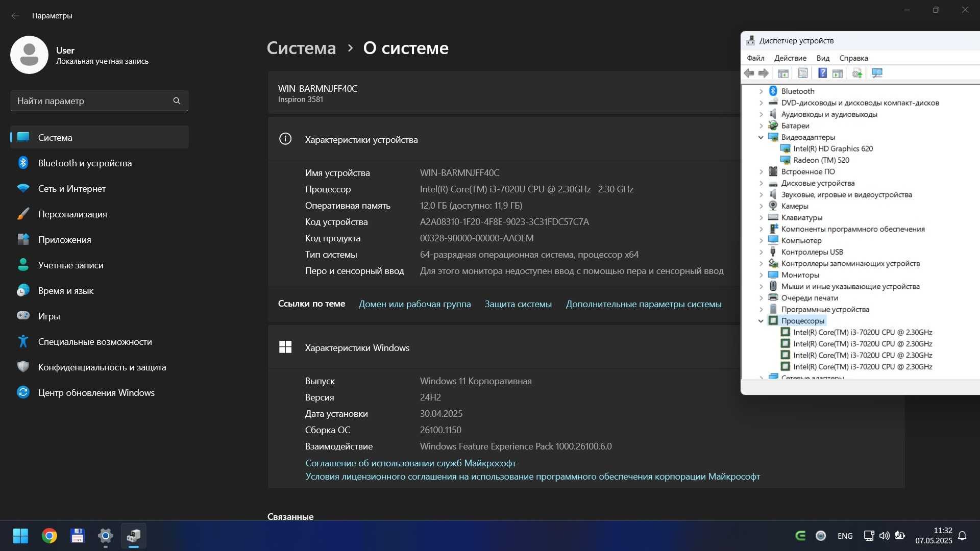Click the Properties icon in Device Manager toolbar
The image size is (980, 551).
tap(803, 73)
